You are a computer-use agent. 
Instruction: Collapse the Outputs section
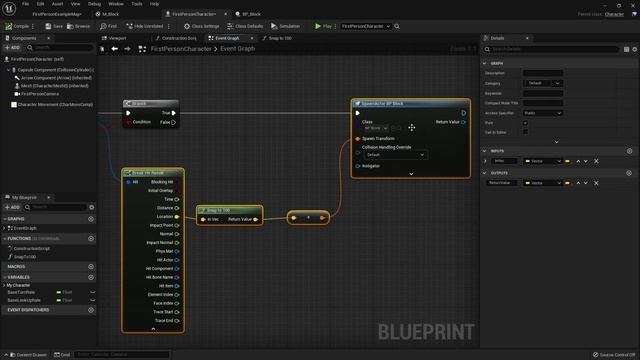coord(484,173)
